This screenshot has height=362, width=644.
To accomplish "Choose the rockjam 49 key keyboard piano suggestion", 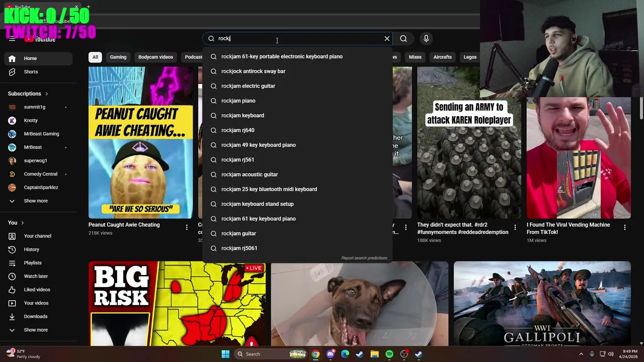I will (297, 145).
